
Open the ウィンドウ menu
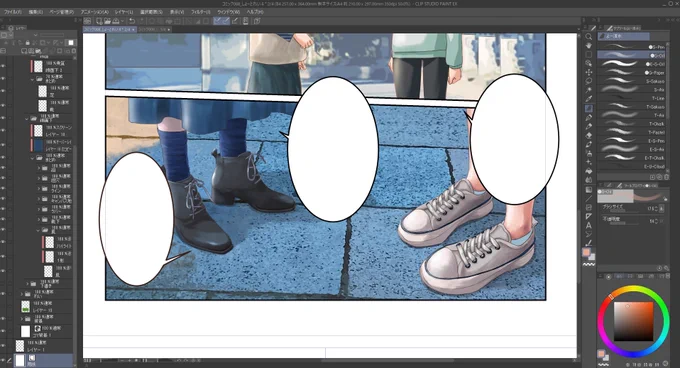coord(229,12)
